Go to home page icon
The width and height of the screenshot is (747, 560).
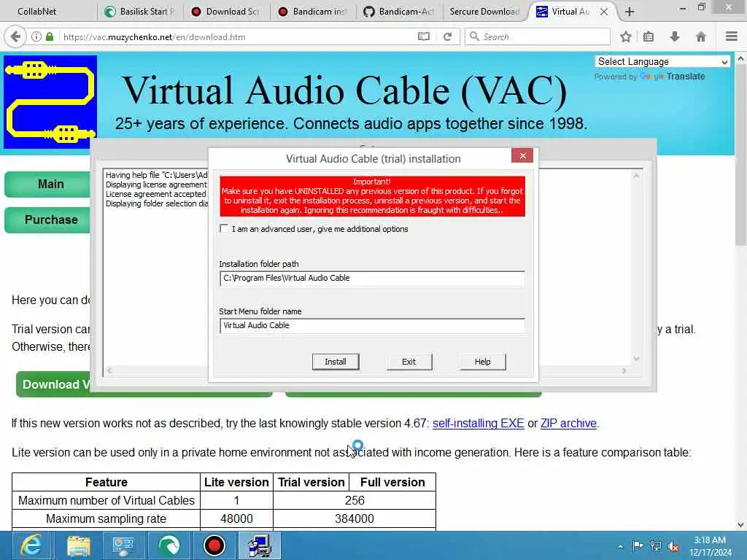701,36
